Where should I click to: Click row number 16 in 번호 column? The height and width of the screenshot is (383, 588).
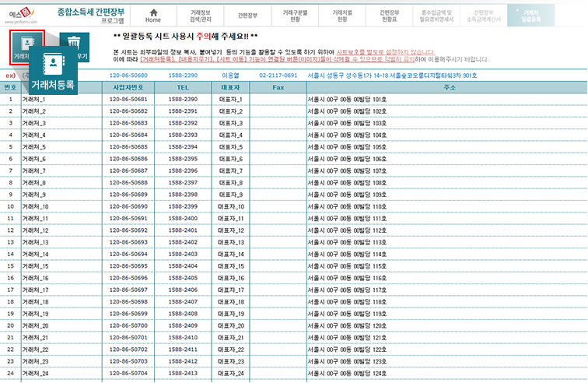[x=11, y=278]
